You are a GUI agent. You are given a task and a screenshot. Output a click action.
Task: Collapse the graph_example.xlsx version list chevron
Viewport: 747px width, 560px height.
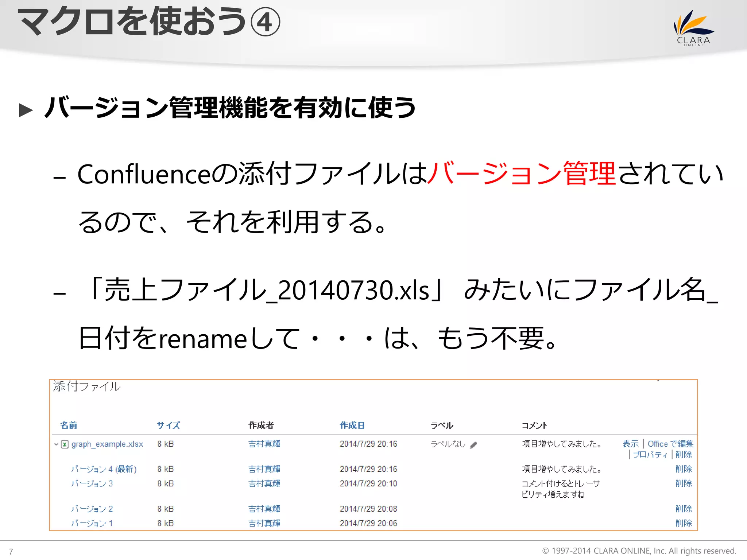[56, 444]
